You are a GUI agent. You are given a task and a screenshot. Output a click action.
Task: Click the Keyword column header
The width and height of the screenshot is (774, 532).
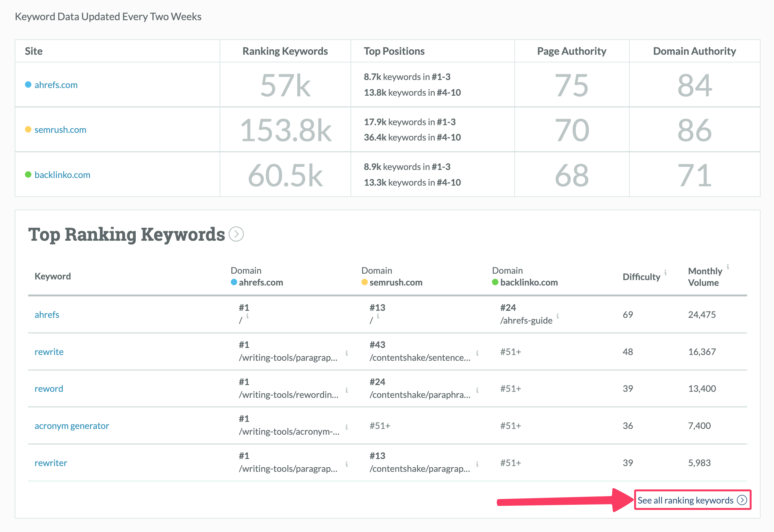pyautogui.click(x=53, y=276)
